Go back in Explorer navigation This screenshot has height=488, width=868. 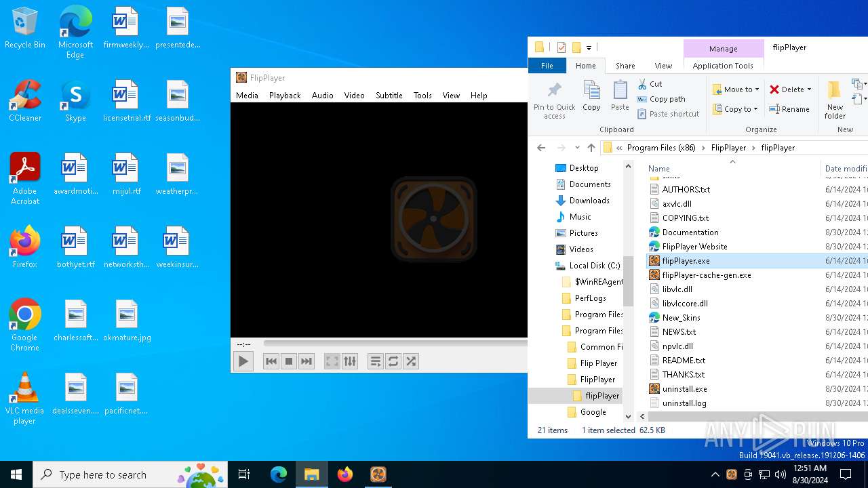pos(541,148)
